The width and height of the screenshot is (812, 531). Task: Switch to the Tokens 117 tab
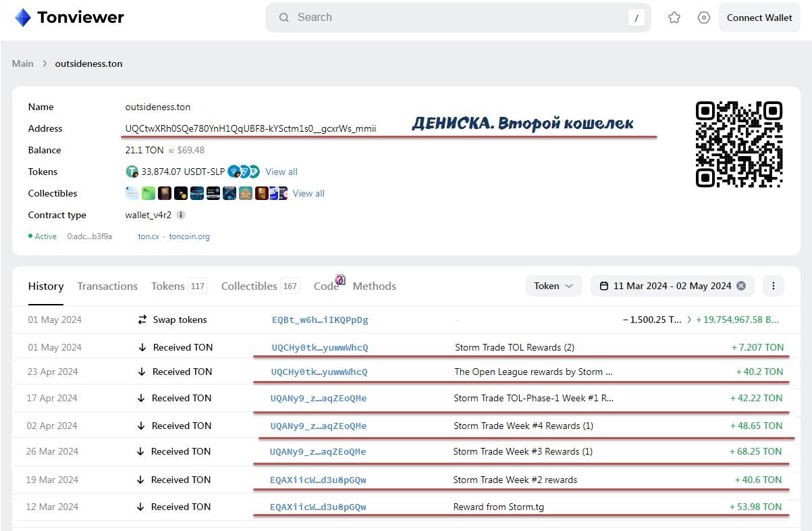tap(179, 286)
